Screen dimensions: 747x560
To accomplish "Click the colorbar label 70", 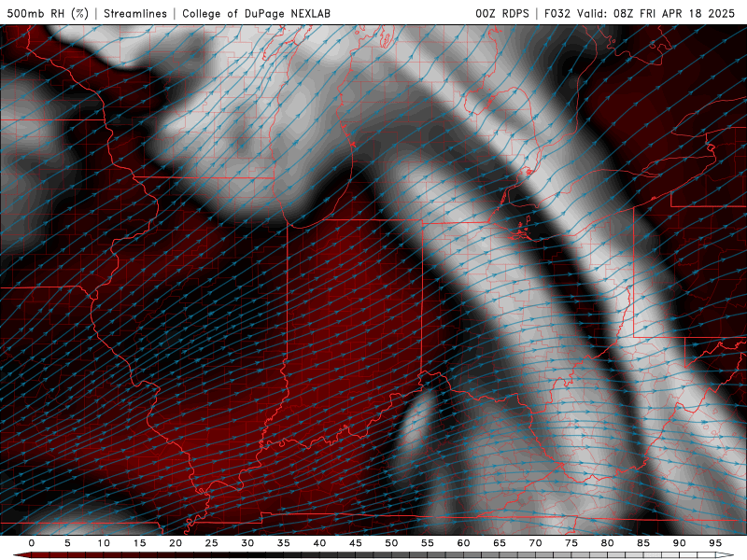I will 535,543.
